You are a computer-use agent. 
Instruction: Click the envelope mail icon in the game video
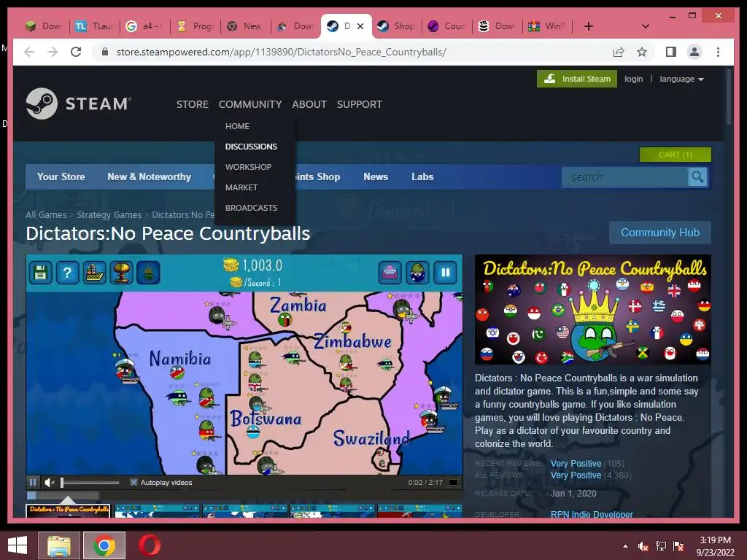(390, 273)
